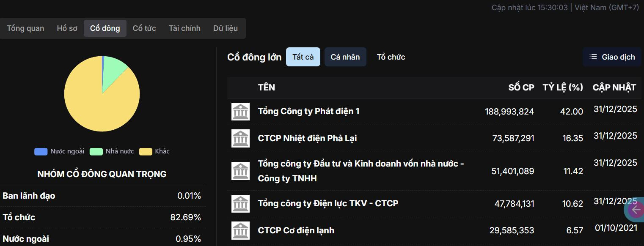644x246 pixels.
Task: Click institution icon beside Tổng công ty Điện lực TKV
Action: click(x=240, y=204)
